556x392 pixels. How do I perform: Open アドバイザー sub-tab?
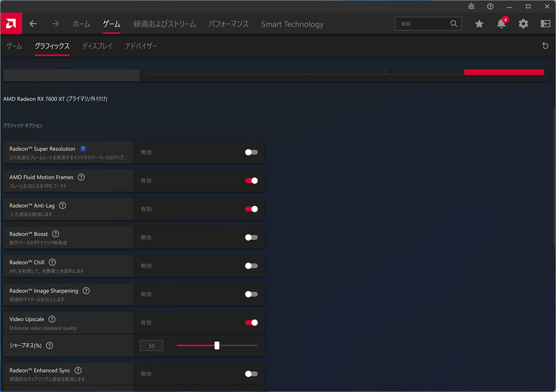[141, 46]
